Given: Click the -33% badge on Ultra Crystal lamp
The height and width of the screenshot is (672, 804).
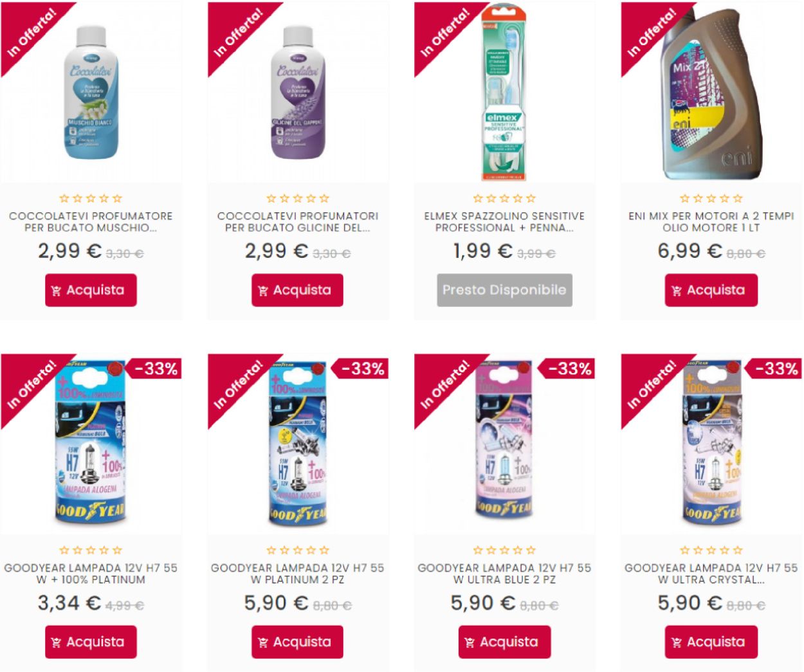Looking at the screenshot, I should pos(775,369).
